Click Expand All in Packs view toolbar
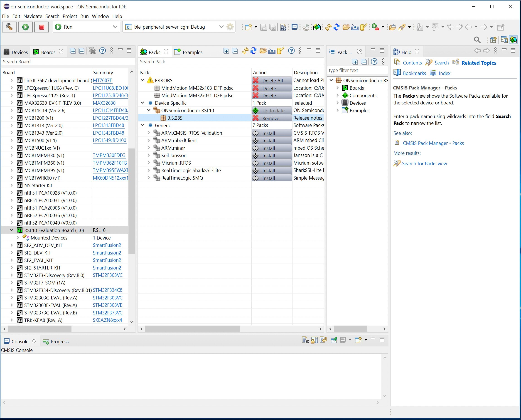 [226, 51]
